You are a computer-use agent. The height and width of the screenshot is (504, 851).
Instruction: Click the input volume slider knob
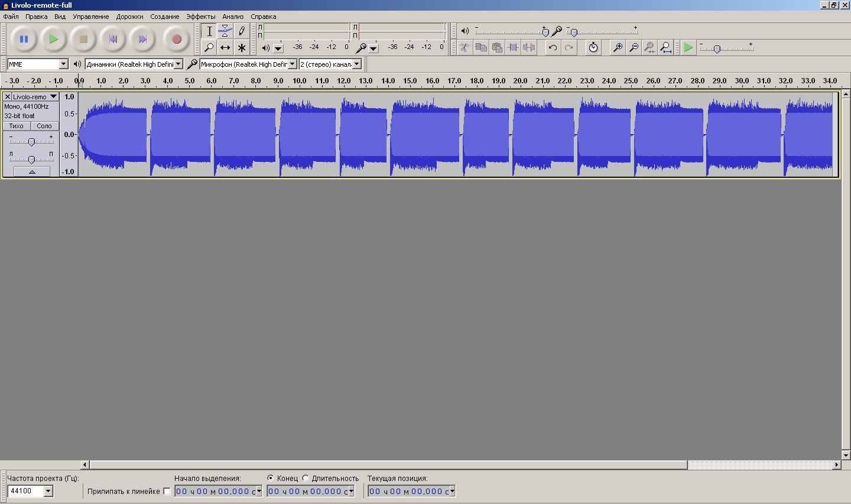click(573, 32)
